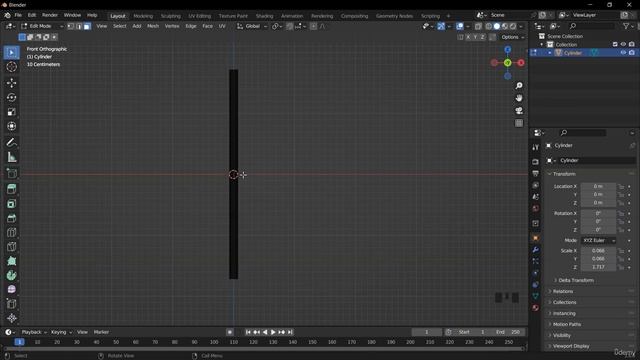Open the Mesh menu in viewport header
This screenshot has height=360, width=640.
(153, 26)
